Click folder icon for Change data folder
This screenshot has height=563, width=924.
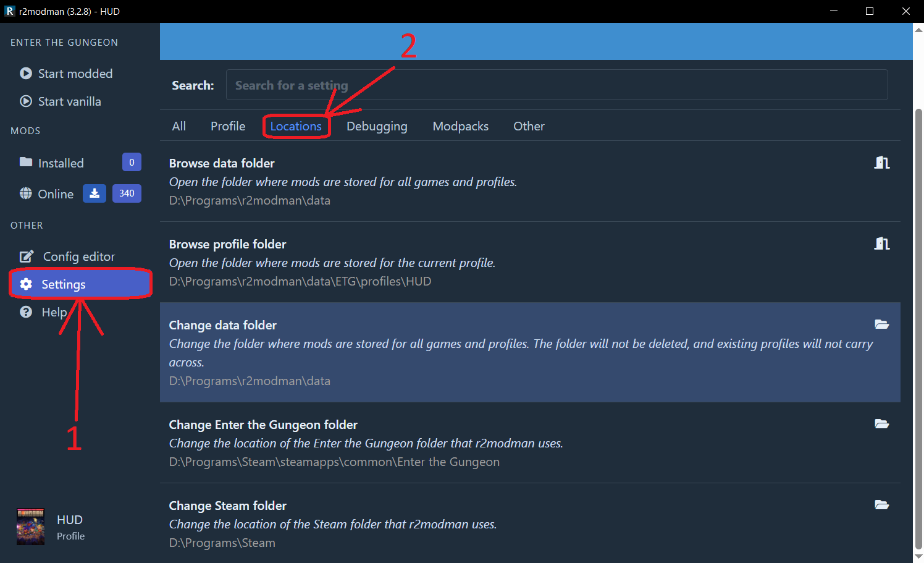click(882, 324)
